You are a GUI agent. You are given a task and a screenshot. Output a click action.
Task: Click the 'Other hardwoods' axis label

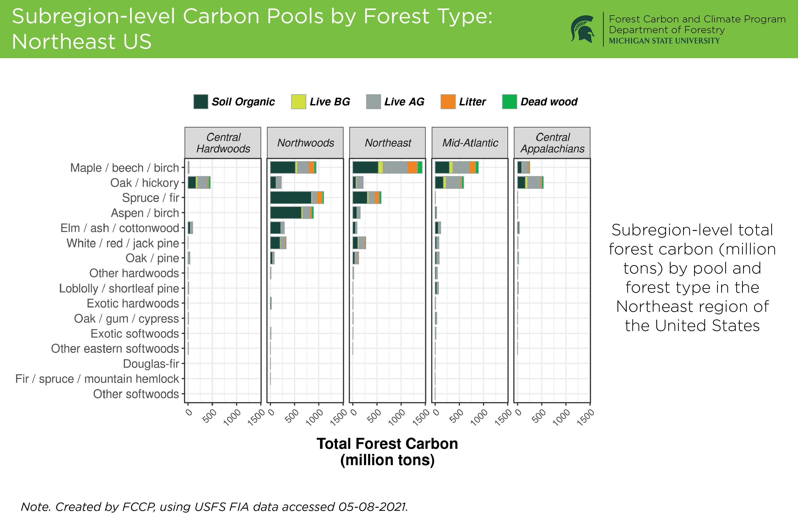(x=134, y=273)
